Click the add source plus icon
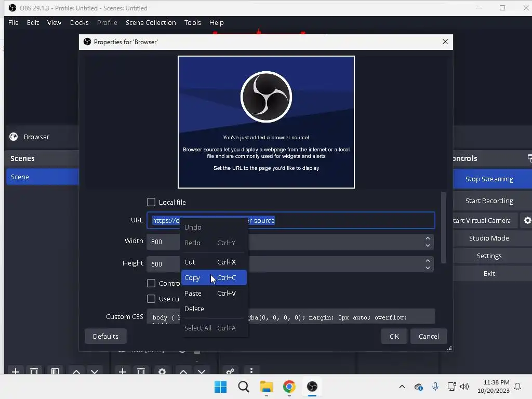Image resolution: width=532 pixels, height=399 pixels. tap(123, 371)
